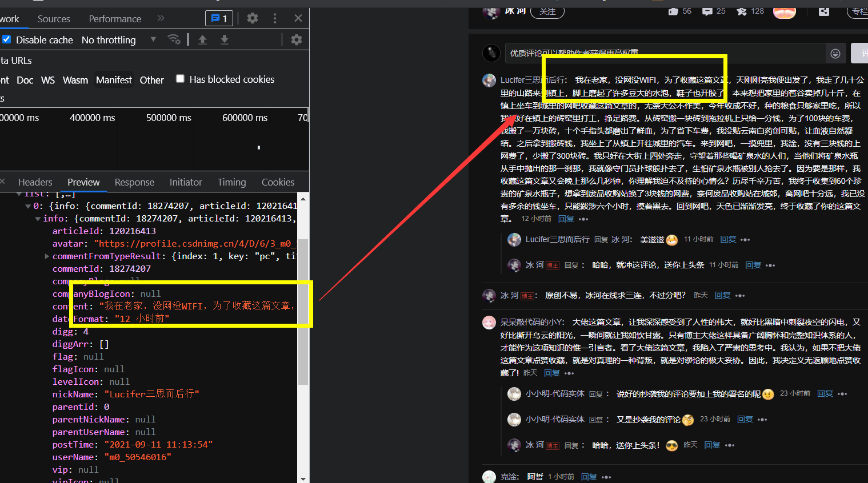Uncheck the Disable cache checkbox
The width and height of the screenshot is (868, 483).
tap(7, 39)
